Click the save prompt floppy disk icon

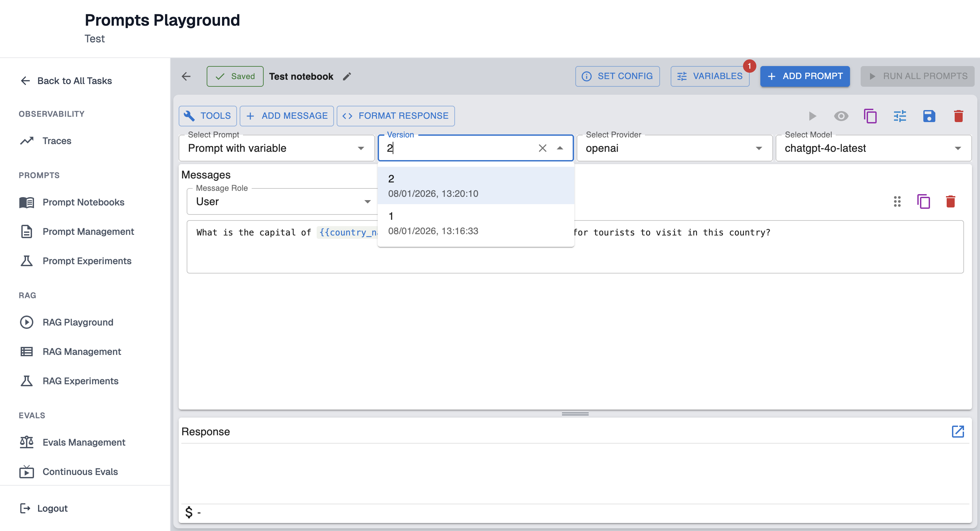click(x=929, y=116)
